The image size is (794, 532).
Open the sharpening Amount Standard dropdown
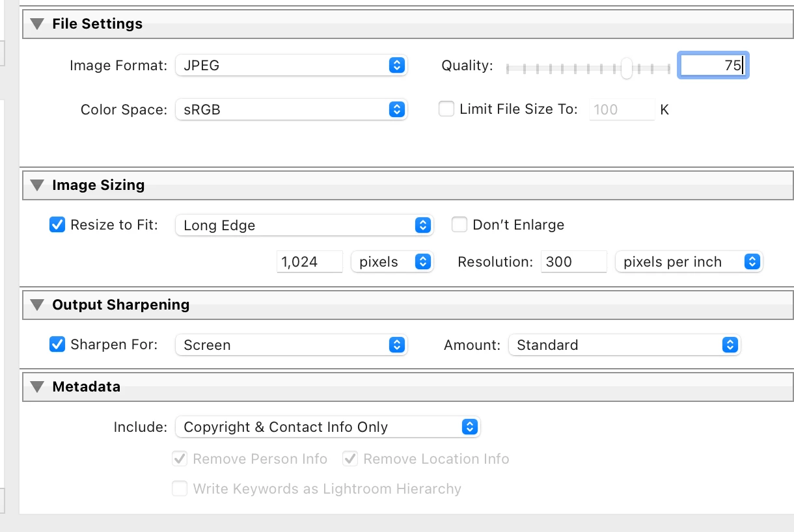click(x=624, y=345)
